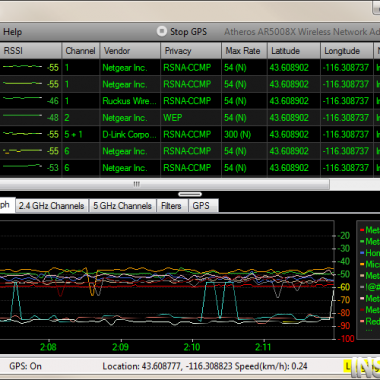Screen dimensions: 380x380
Task: Open the Filters tab
Action: pos(172,206)
